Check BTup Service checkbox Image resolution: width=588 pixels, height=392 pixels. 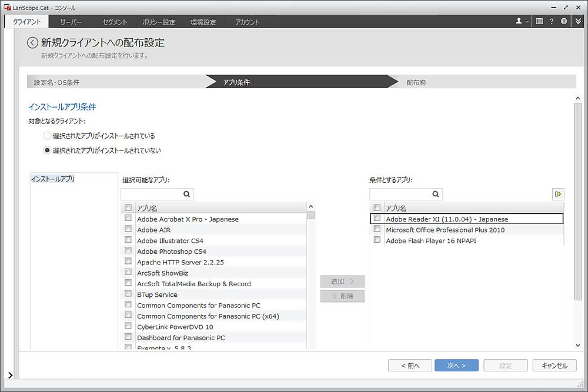tap(128, 294)
